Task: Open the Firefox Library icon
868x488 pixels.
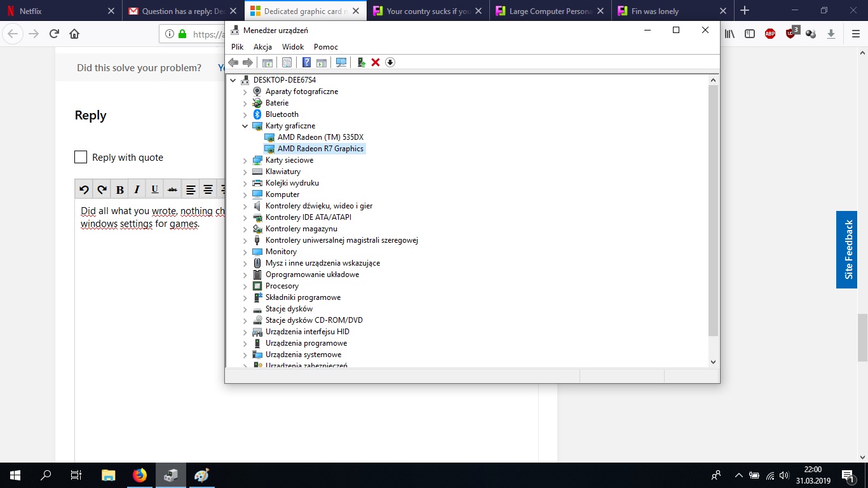Action: [x=729, y=34]
